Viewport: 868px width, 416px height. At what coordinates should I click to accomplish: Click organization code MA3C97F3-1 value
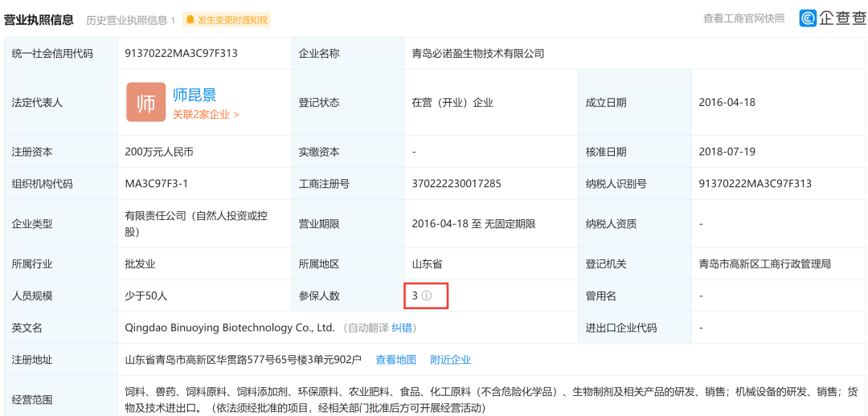(x=157, y=184)
